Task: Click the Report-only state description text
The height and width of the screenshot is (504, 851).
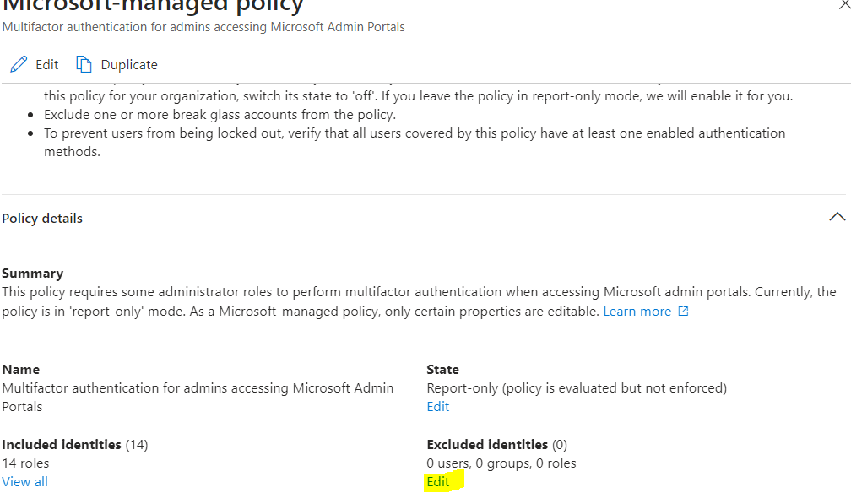Action: 577,388
